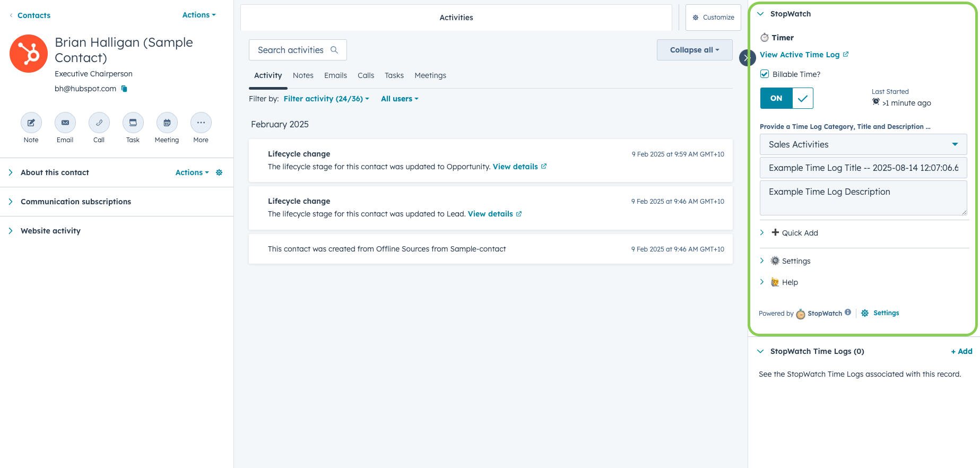This screenshot has height=468, width=980.
Task: Open the top Actions dropdown near Contacts
Action: 199,15
